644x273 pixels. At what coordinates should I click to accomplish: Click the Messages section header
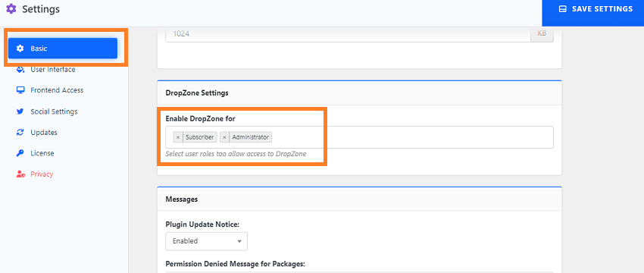359,199
